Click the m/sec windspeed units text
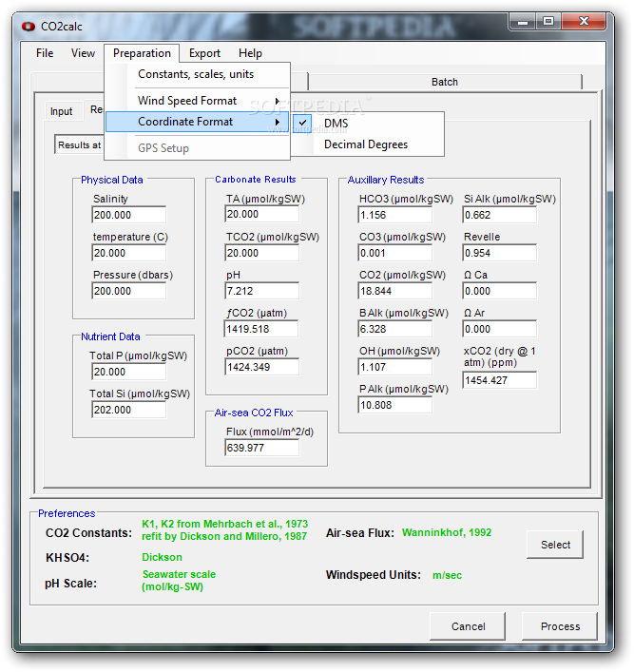634x672 pixels. point(447,575)
